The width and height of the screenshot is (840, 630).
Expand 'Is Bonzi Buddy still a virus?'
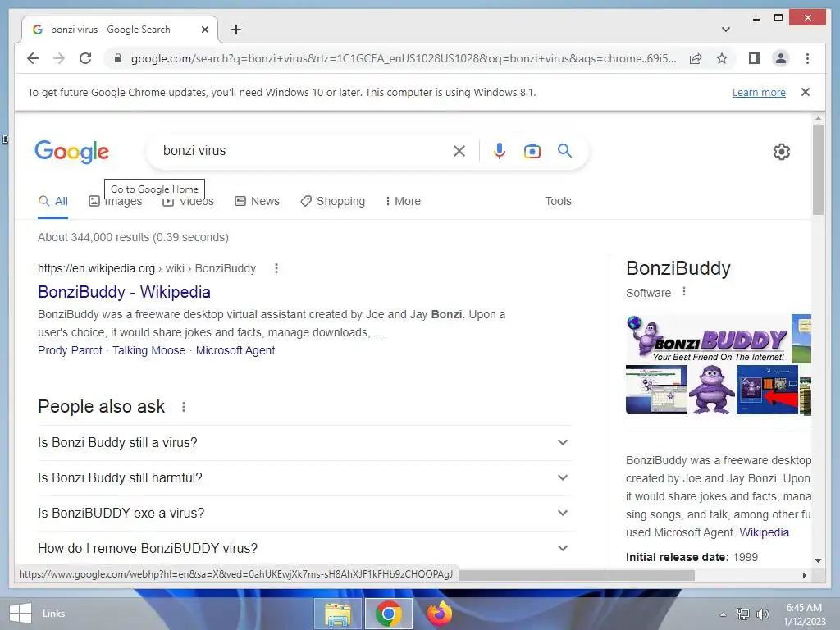click(304, 442)
